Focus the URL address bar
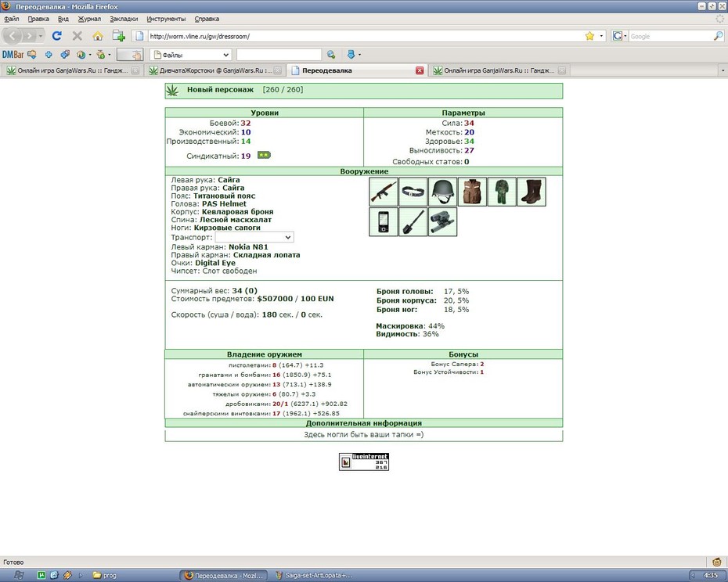This screenshot has width=728, height=582. 365,36
